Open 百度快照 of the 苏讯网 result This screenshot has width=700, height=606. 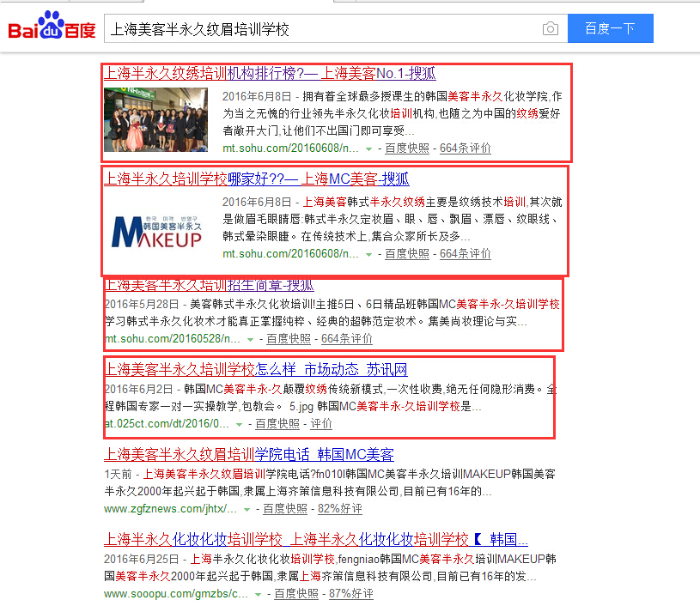coord(277,423)
